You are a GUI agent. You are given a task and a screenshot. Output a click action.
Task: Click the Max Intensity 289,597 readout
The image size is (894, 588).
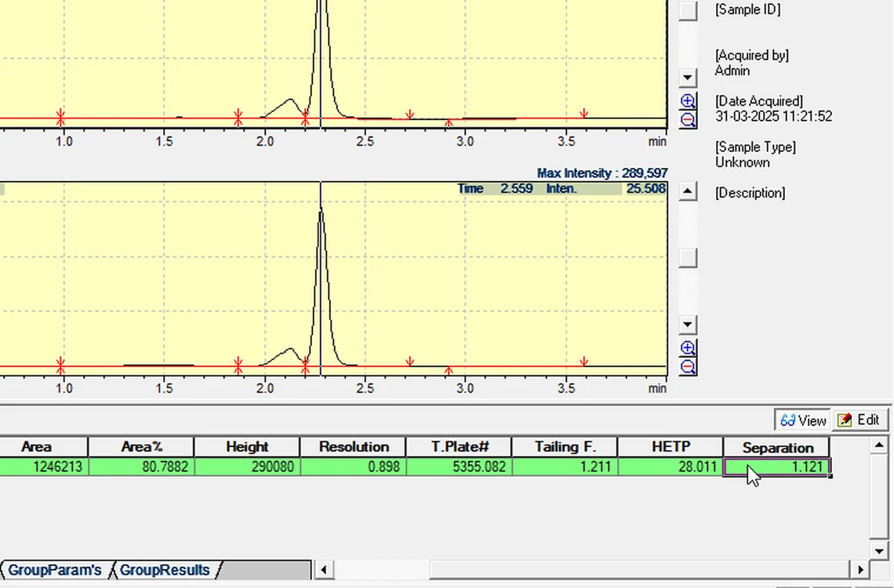(602, 172)
